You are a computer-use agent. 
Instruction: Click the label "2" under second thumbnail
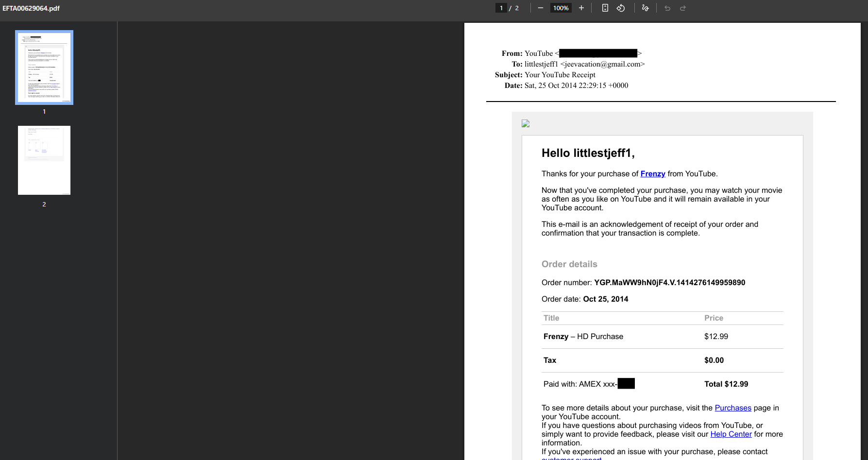pyautogui.click(x=44, y=204)
